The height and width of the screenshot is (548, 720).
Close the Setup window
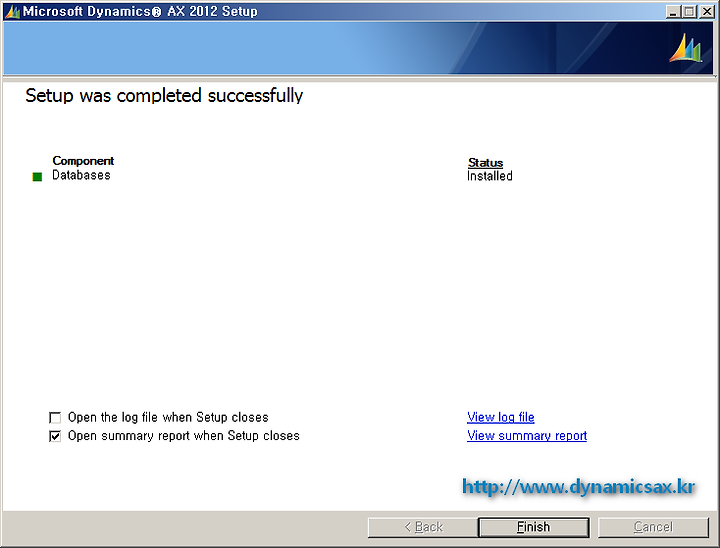707,12
